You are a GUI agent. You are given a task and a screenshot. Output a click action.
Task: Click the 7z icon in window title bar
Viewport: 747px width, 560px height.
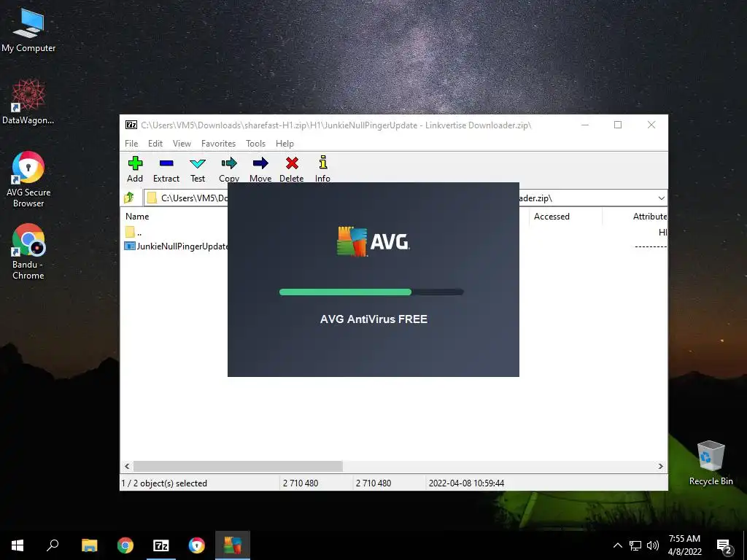coord(131,125)
